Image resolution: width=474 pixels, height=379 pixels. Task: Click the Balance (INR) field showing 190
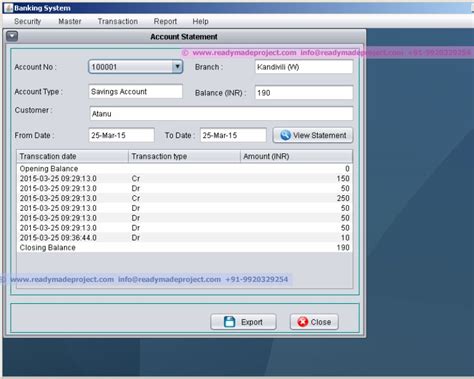pyautogui.click(x=304, y=93)
